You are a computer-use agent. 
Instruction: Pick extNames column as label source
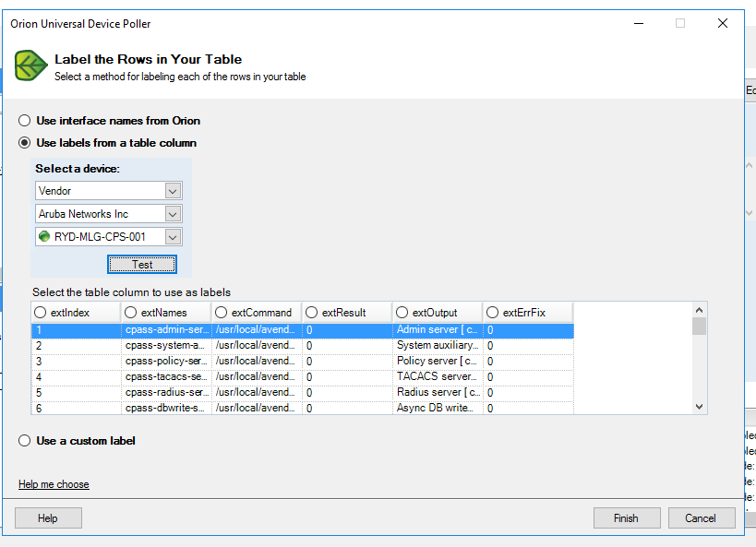click(131, 313)
